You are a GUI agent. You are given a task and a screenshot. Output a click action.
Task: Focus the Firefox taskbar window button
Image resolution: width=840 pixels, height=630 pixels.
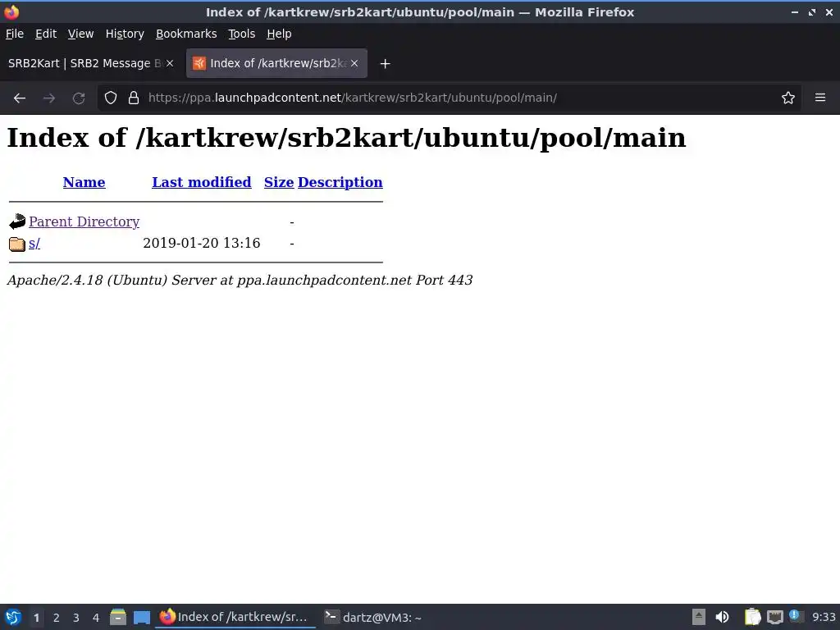(x=235, y=617)
